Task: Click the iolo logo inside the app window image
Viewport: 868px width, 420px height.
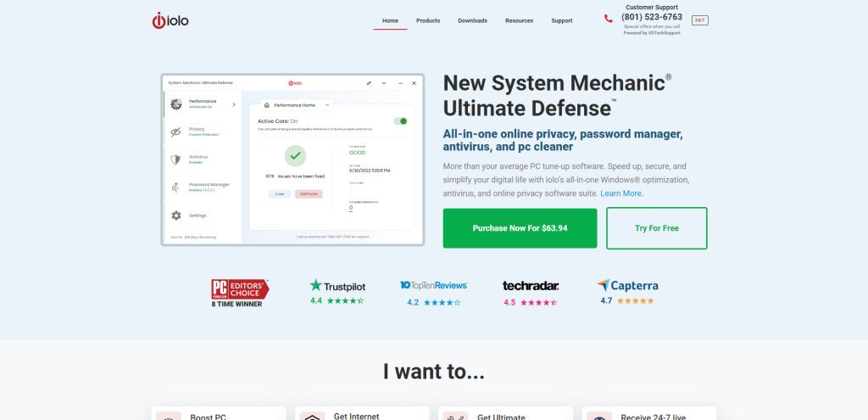Action: point(294,83)
